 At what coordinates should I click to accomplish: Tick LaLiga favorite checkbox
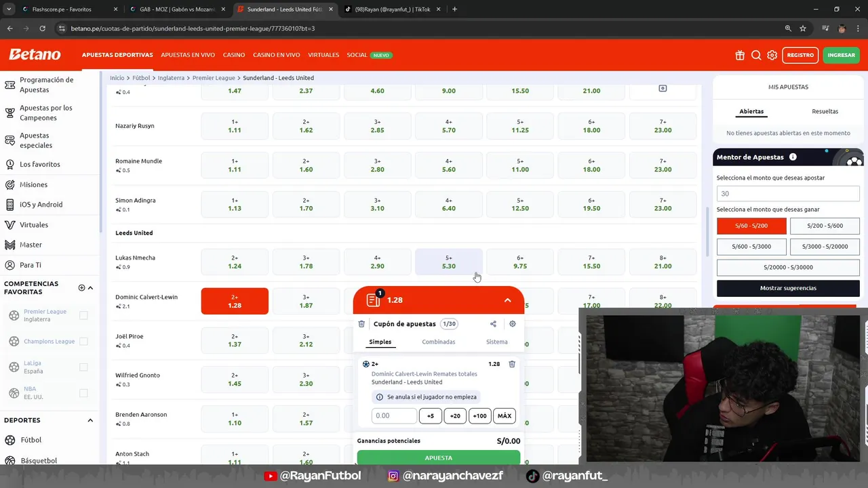[x=83, y=367]
